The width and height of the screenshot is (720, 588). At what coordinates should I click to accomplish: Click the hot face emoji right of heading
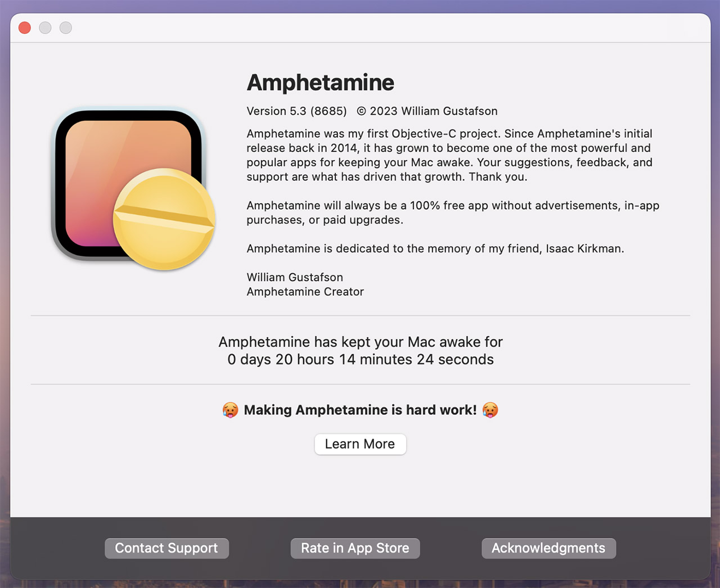pos(490,410)
